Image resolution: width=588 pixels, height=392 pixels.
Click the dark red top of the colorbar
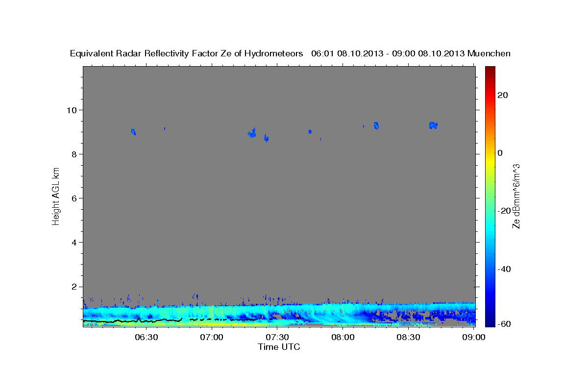(490, 71)
